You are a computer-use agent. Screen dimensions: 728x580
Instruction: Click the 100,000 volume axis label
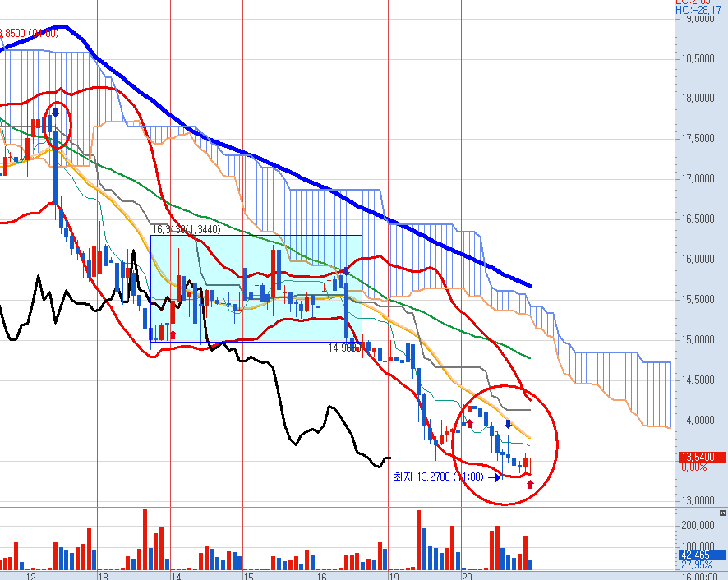point(698,546)
